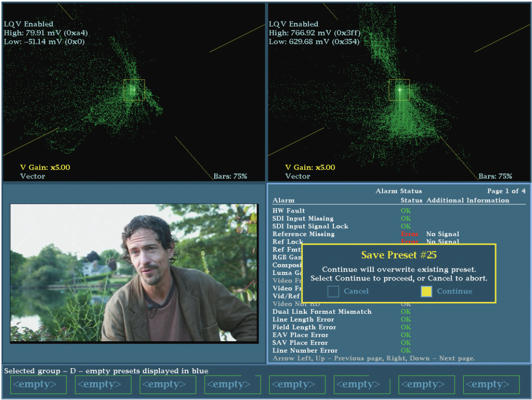Select the Line Number Error row
The height and width of the screenshot is (400, 532).
click(x=399, y=351)
